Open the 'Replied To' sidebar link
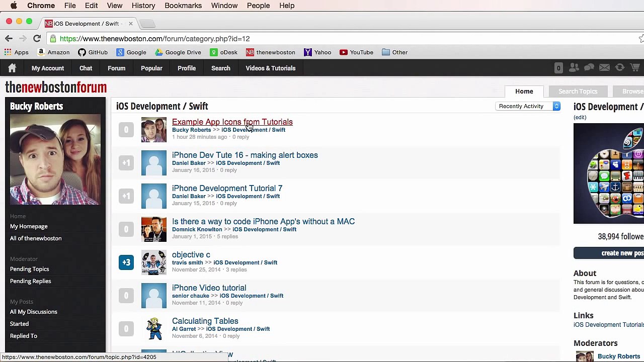 click(24, 336)
